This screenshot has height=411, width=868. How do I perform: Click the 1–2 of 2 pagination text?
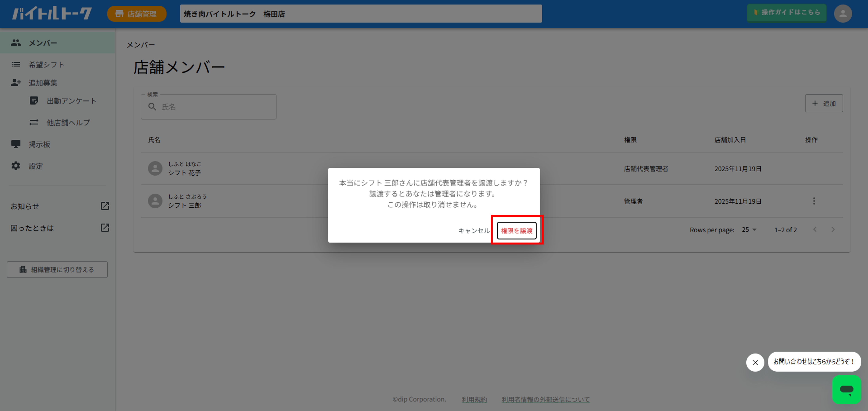point(785,230)
